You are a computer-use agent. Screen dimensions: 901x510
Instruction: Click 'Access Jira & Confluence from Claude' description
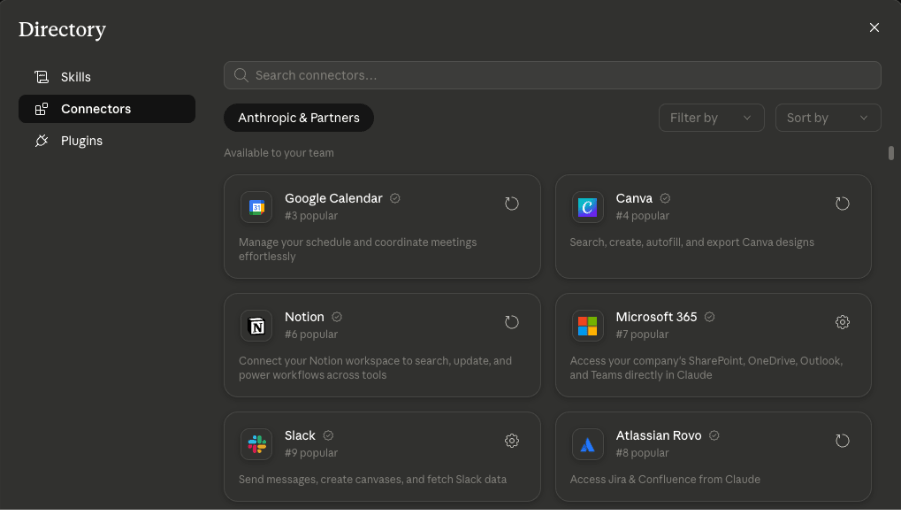pyautogui.click(x=665, y=480)
